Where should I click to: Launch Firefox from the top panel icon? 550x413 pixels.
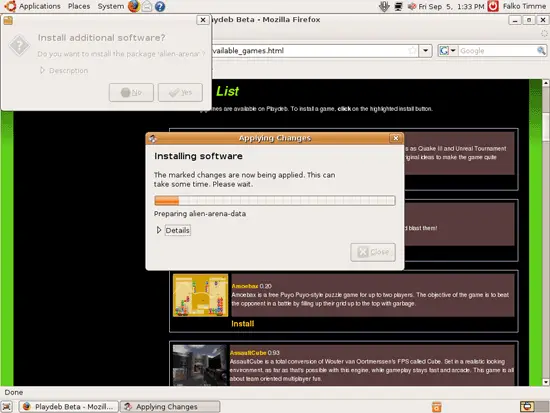134,6
